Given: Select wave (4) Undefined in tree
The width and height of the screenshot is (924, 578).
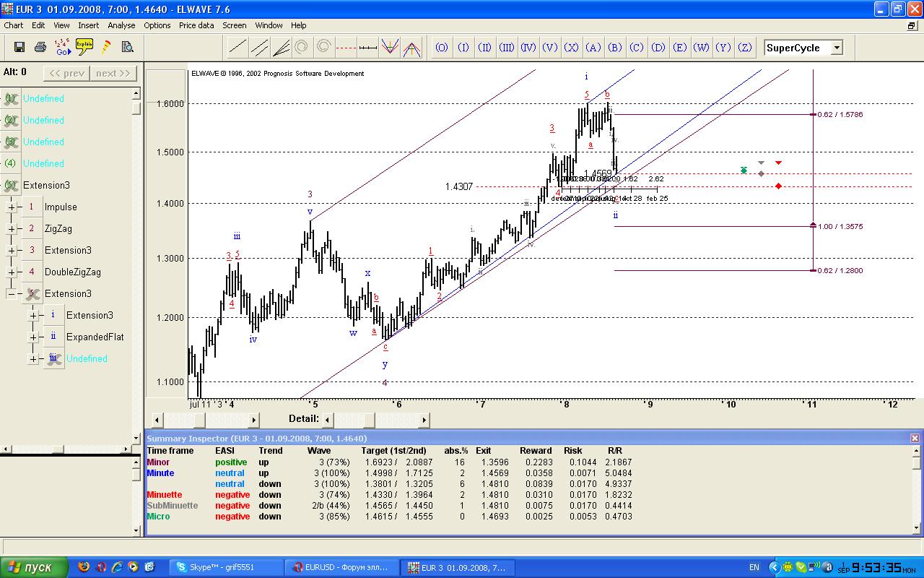Looking at the screenshot, I should 43,164.
